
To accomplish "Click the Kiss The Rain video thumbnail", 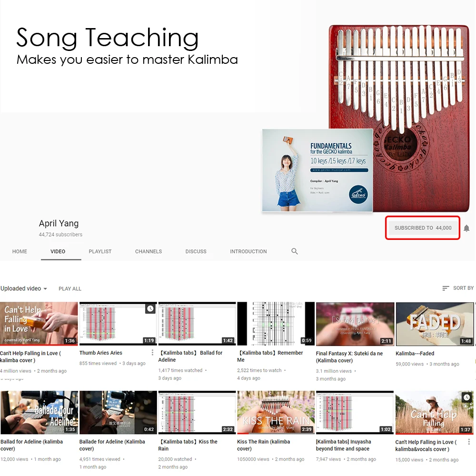I will [x=276, y=412].
